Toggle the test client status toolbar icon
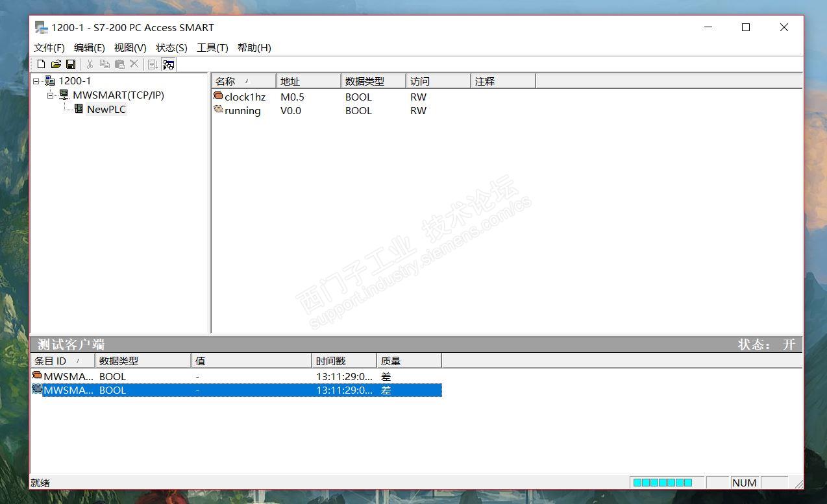The image size is (827, 504). click(169, 64)
